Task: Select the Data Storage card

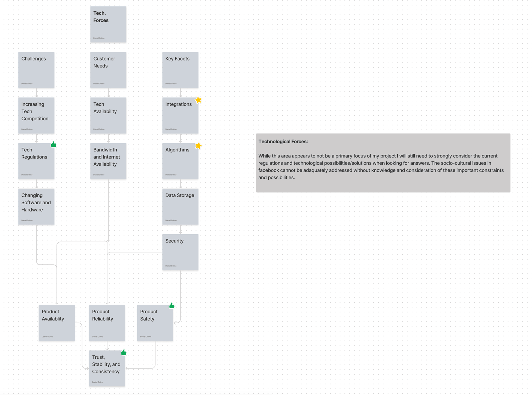Action: (x=180, y=207)
